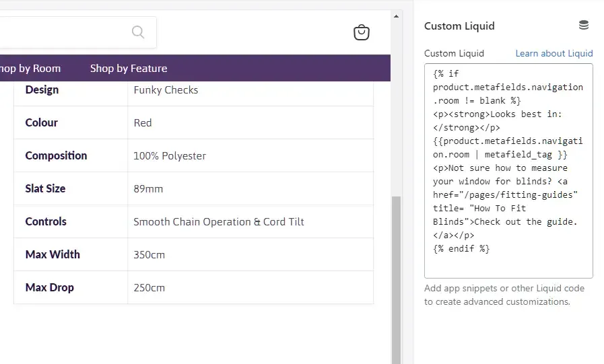
Task: Open the shopping bag cart icon
Action: pyautogui.click(x=362, y=32)
